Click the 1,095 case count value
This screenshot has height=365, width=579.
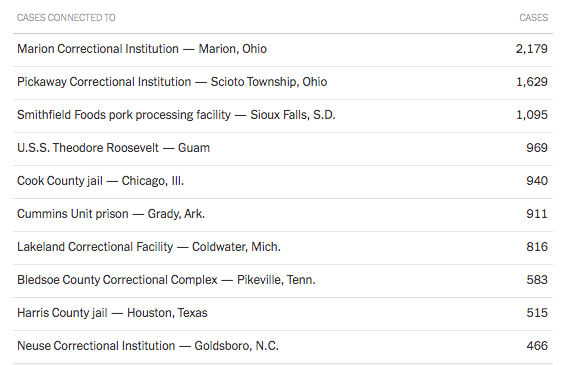point(532,115)
